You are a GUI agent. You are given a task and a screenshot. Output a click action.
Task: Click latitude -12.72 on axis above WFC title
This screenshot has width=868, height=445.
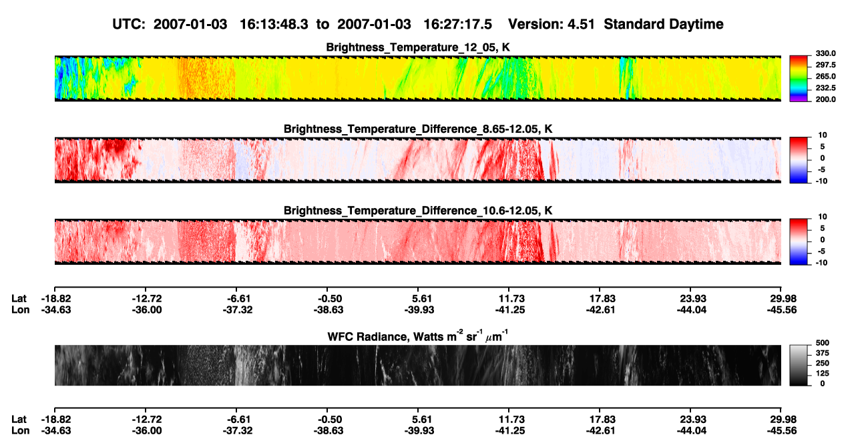pos(146,298)
